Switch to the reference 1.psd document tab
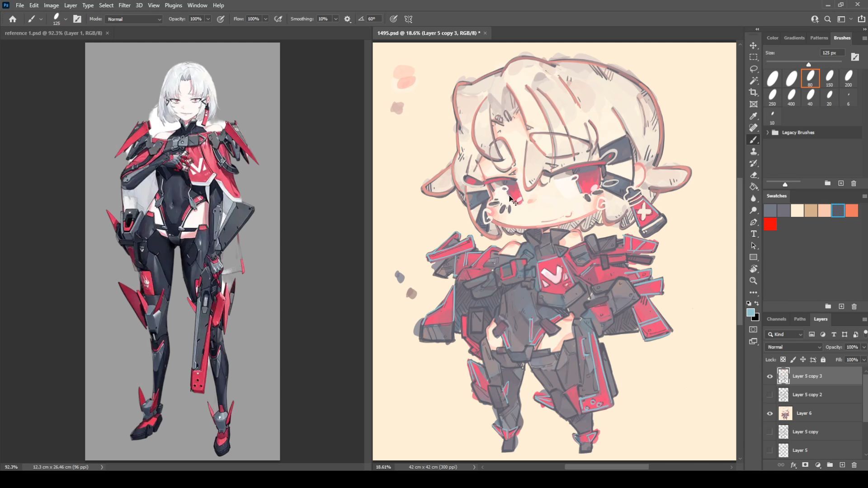This screenshot has width=868, height=488. click(x=53, y=33)
